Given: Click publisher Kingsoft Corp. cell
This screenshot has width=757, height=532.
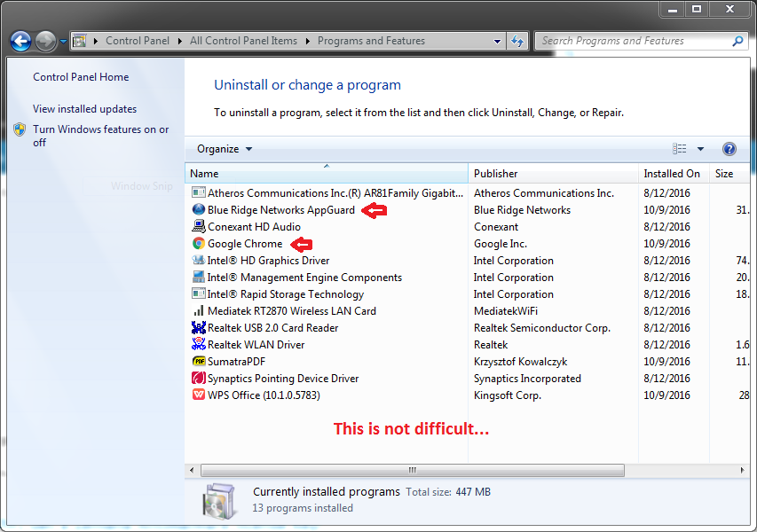Looking at the screenshot, I should 508,395.
